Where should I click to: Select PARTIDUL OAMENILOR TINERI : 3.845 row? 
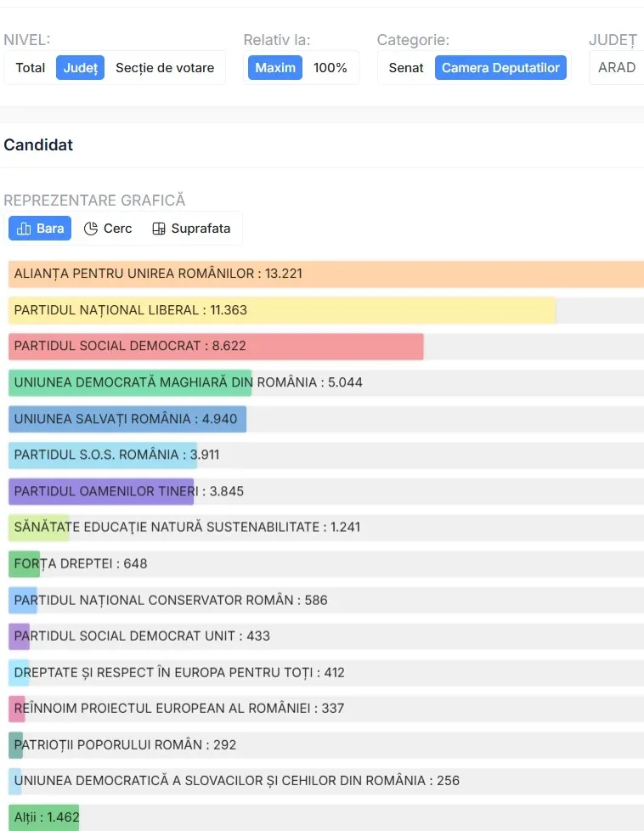326,491
